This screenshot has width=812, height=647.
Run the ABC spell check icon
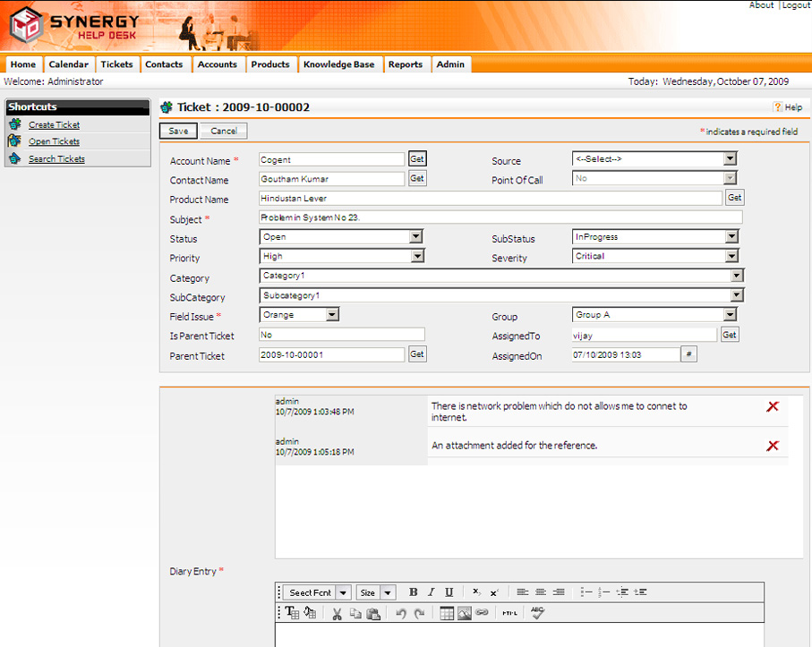click(537, 612)
